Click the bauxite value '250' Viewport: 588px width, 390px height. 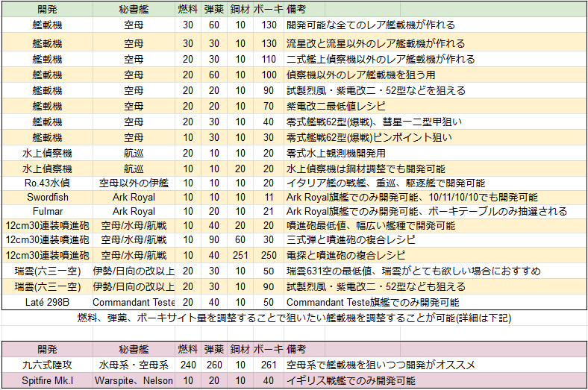[x=269, y=256]
